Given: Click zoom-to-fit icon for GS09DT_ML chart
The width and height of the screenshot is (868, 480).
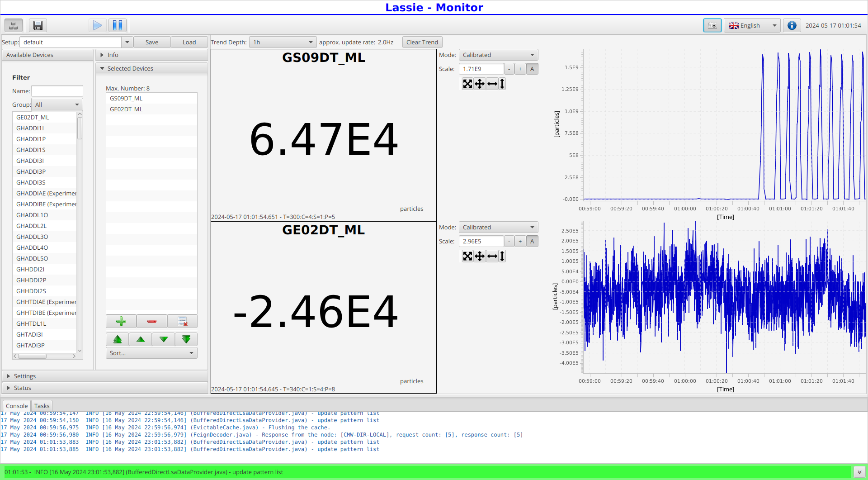Looking at the screenshot, I should 467,84.
